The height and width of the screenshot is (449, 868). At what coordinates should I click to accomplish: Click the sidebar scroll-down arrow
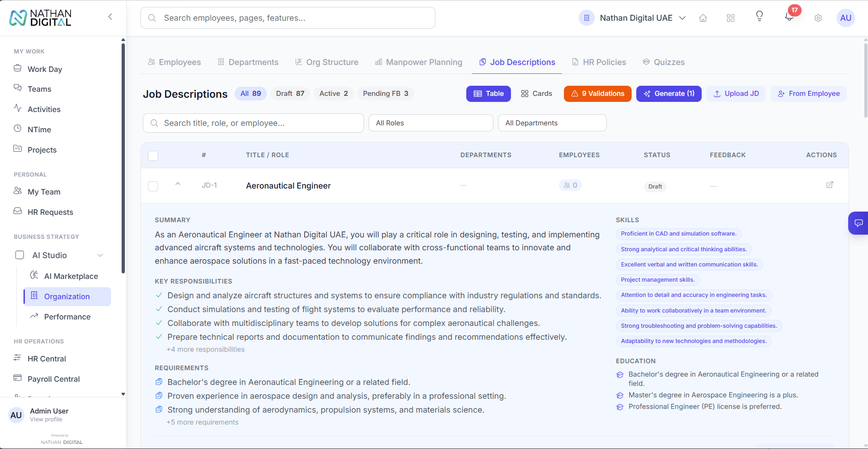click(x=123, y=394)
